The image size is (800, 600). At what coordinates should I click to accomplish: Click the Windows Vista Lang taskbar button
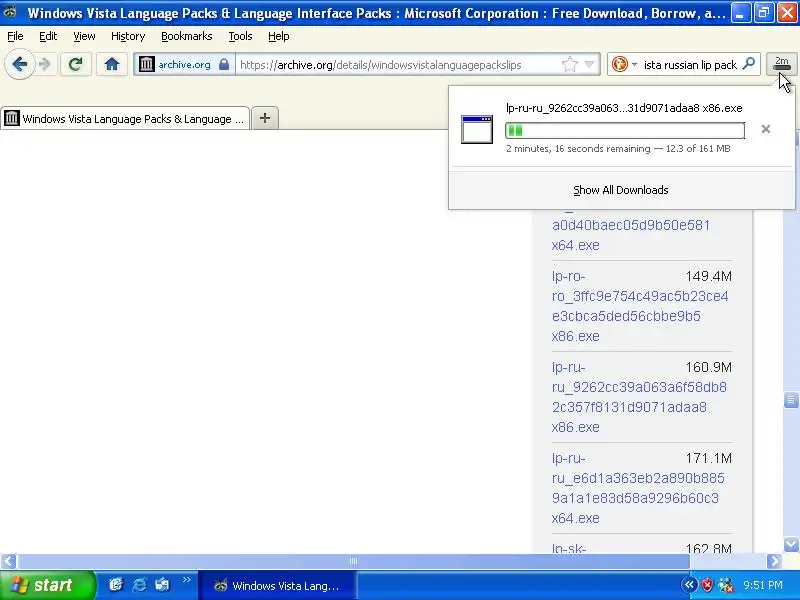point(278,586)
